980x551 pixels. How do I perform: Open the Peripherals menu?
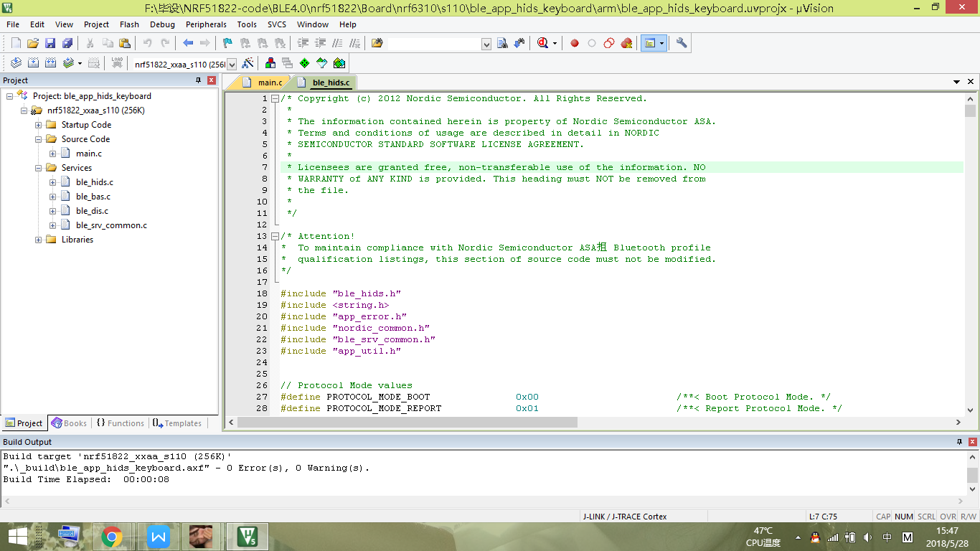(206, 24)
